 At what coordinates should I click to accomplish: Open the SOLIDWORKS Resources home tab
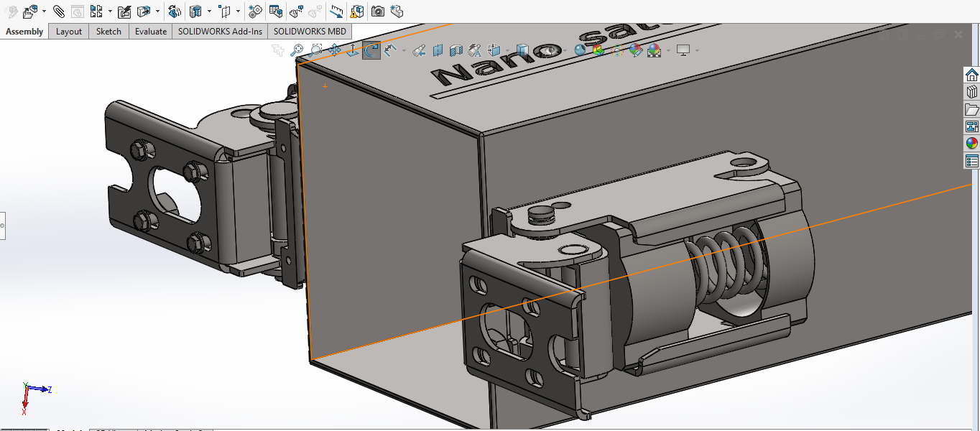(972, 75)
